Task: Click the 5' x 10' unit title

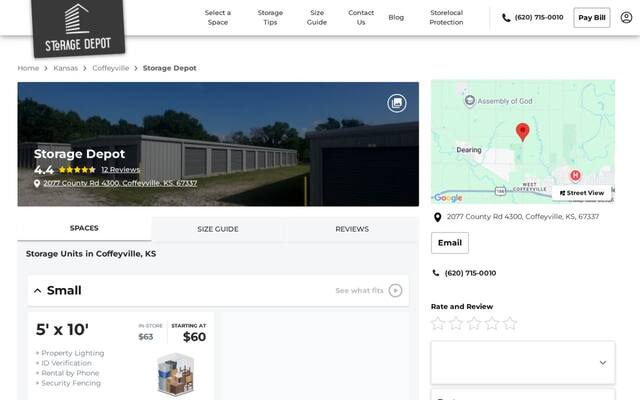Action: [x=62, y=330]
